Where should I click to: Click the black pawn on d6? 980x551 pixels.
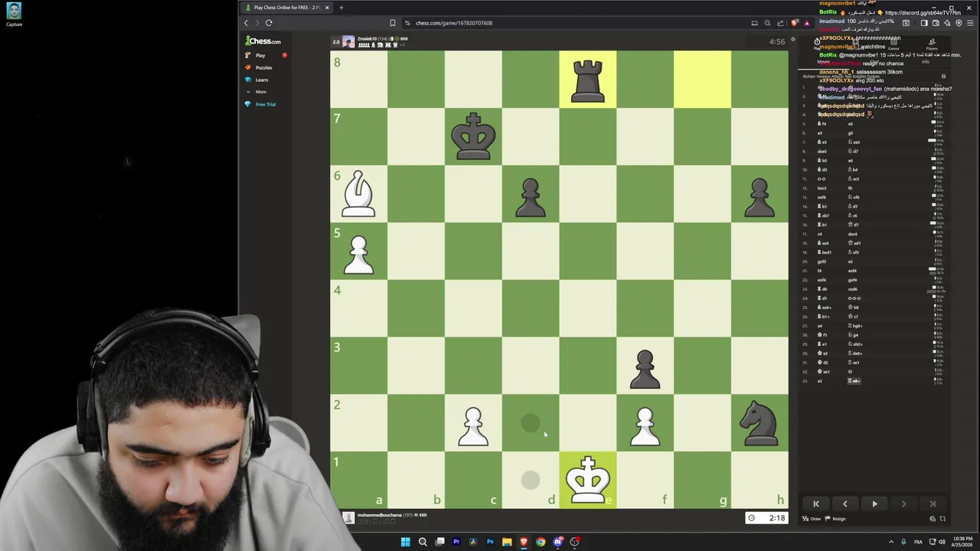click(x=531, y=197)
